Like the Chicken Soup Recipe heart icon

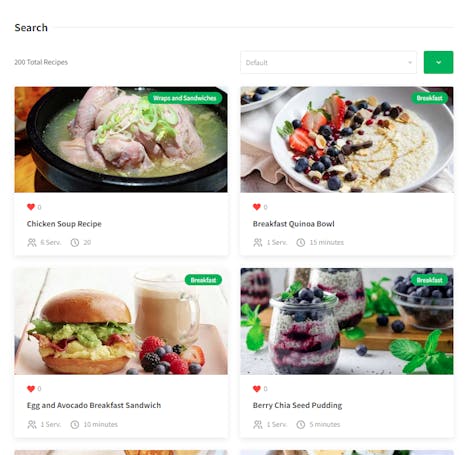[x=31, y=207]
